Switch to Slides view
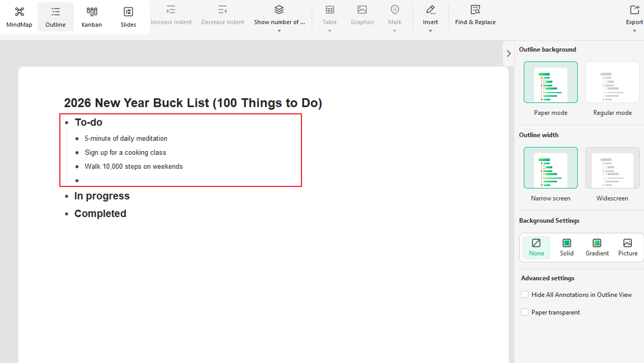 point(128,17)
